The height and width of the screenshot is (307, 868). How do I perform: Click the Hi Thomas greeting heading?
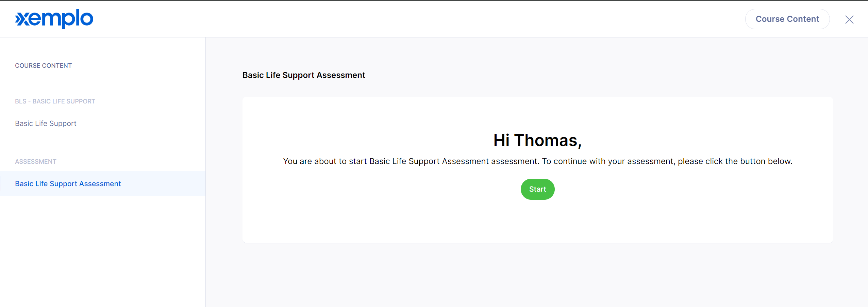[537, 141]
